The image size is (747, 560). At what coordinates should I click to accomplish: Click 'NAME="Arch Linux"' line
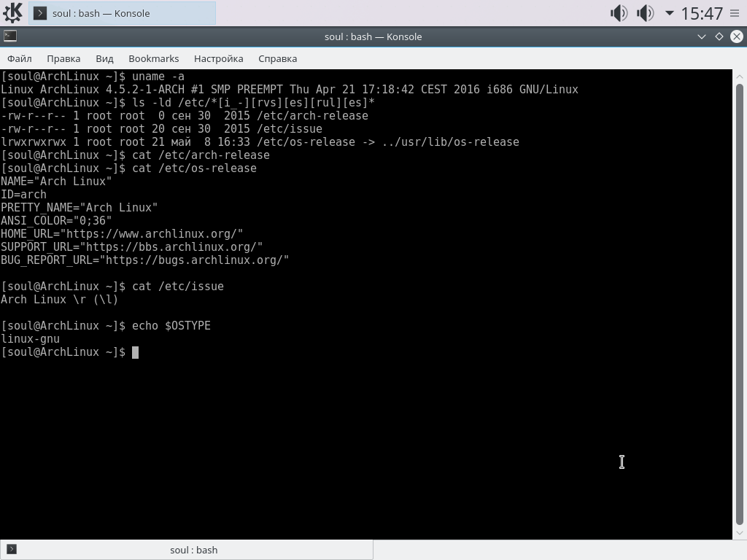tap(56, 182)
